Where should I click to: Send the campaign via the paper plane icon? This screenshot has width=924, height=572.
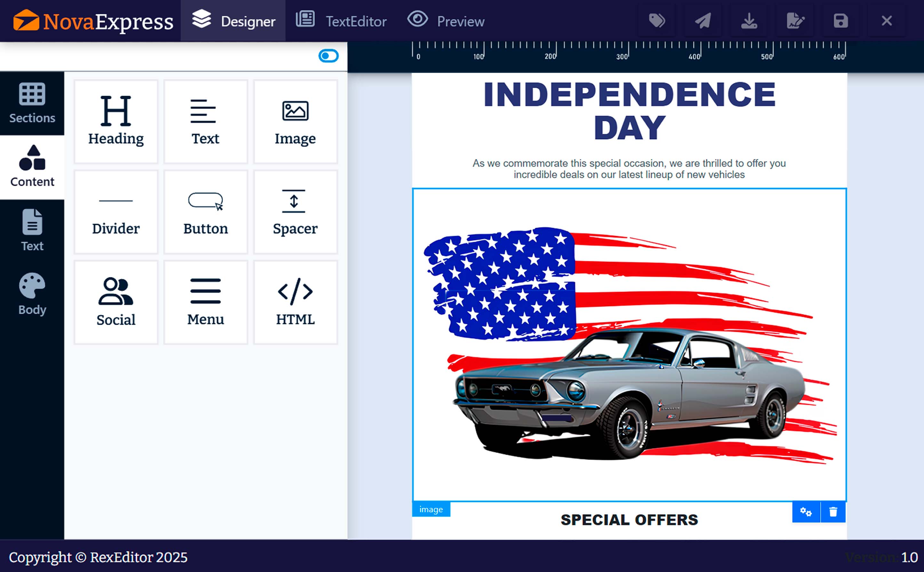703,21
